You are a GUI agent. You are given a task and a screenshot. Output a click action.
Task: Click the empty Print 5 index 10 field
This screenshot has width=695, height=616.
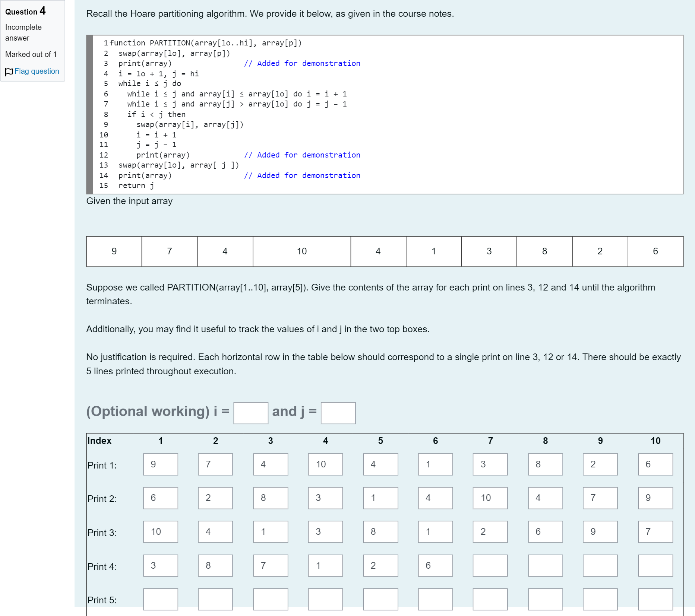pyautogui.click(x=655, y=599)
